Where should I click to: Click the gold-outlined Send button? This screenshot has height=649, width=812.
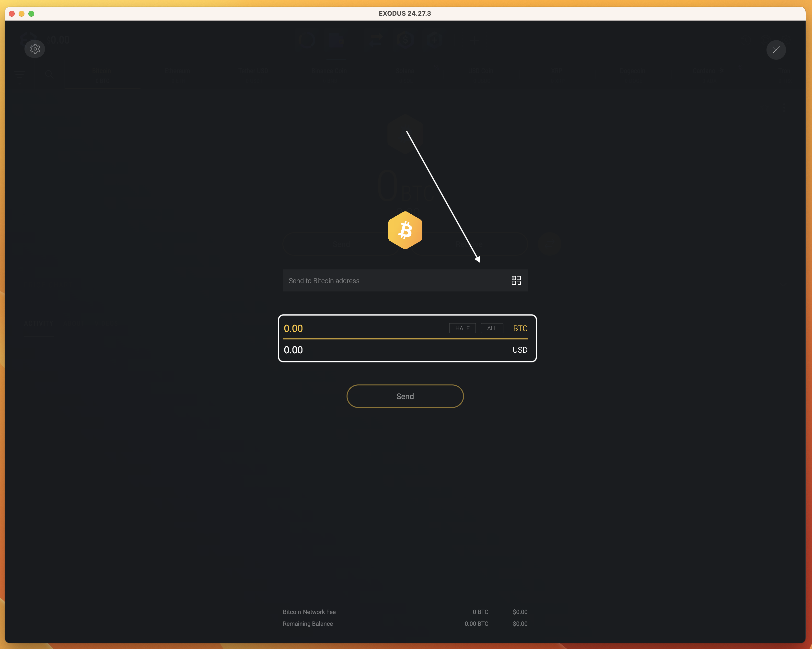405,396
